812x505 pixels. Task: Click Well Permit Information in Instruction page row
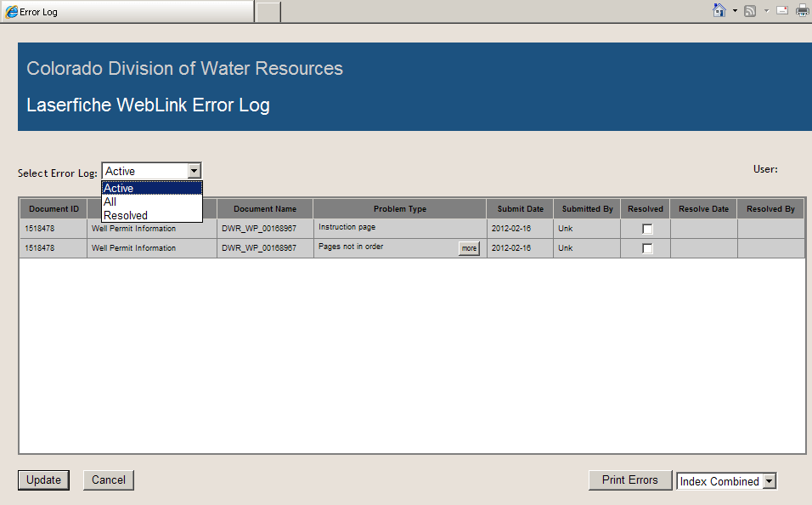point(133,229)
